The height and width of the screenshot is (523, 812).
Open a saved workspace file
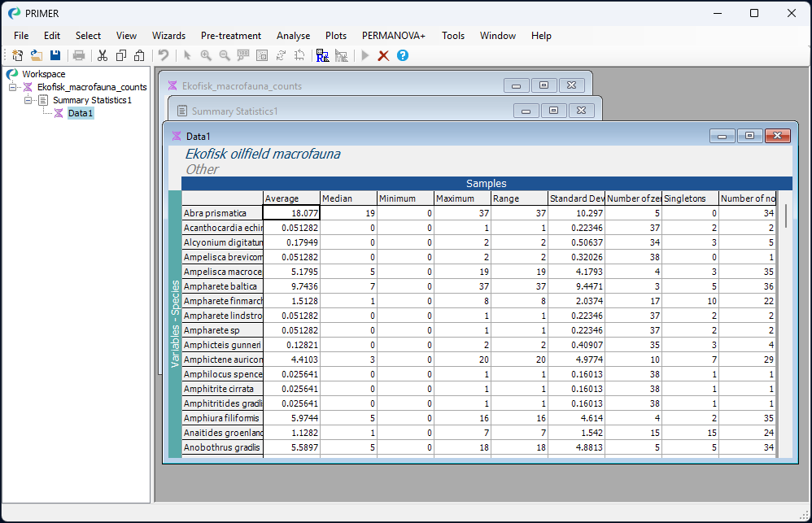coord(36,55)
